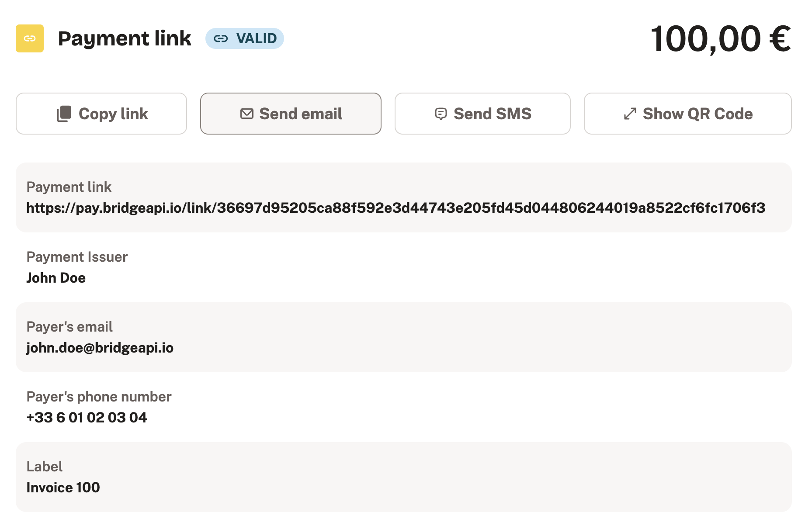Click the yellow payment link icon
The width and height of the screenshot is (812, 519).
pyautogui.click(x=30, y=38)
